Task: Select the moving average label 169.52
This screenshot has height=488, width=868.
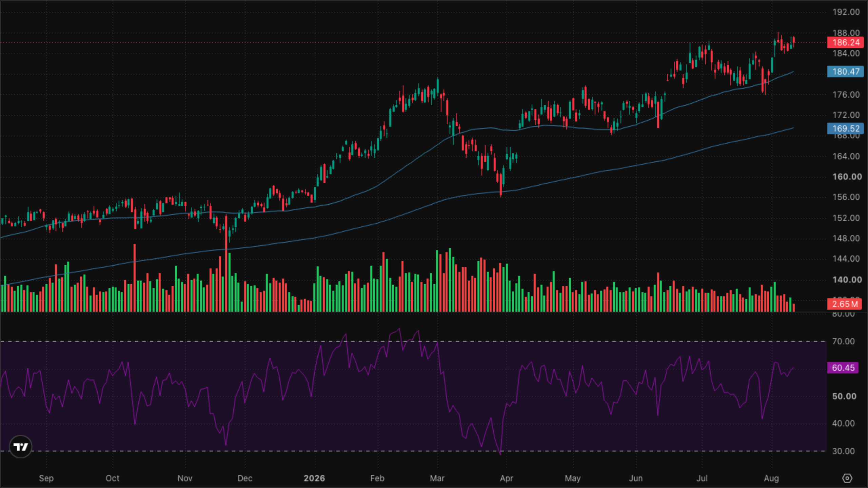Action: [x=846, y=128]
